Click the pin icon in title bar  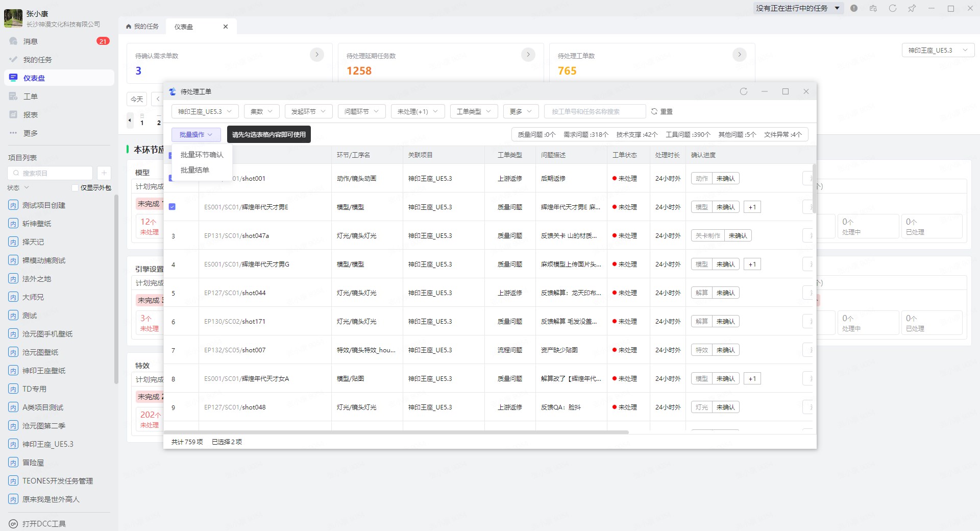(912, 8)
